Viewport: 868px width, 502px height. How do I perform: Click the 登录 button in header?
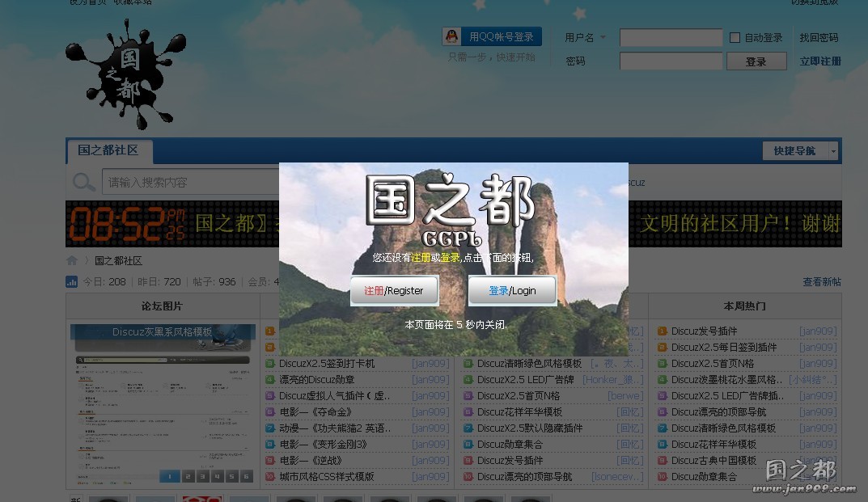pyautogui.click(x=756, y=61)
